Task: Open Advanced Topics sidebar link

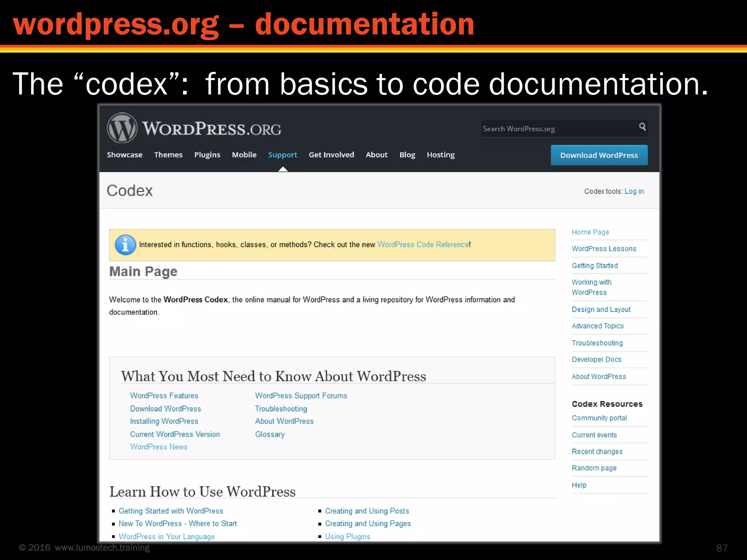Action: pyautogui.click(x=598, y=326)
